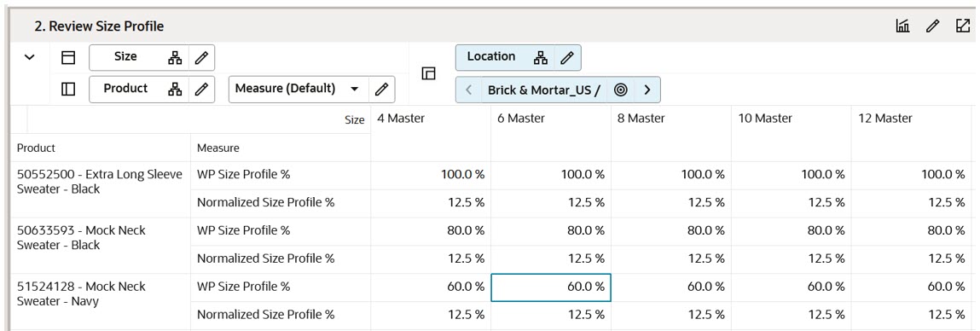Edit the Location dimension pencil icon
This screenshot has height=331, width=980.
pyautogui.click(x=567, y=57)
